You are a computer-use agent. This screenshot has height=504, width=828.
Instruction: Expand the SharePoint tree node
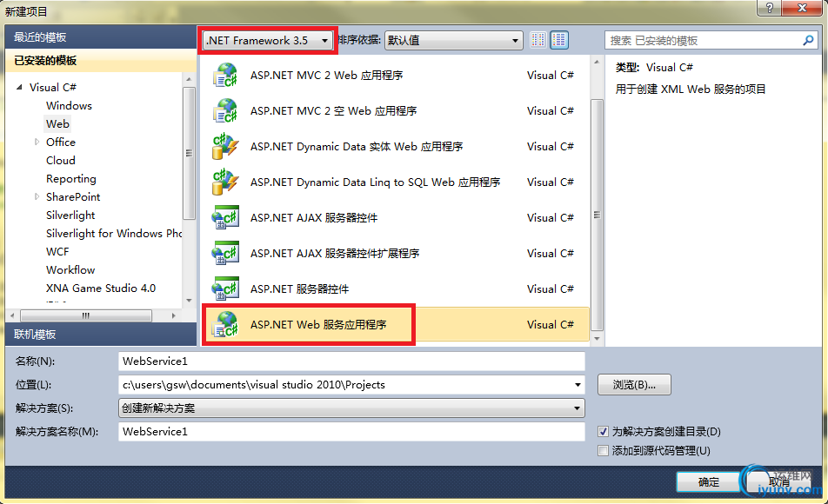pos(37,197)
